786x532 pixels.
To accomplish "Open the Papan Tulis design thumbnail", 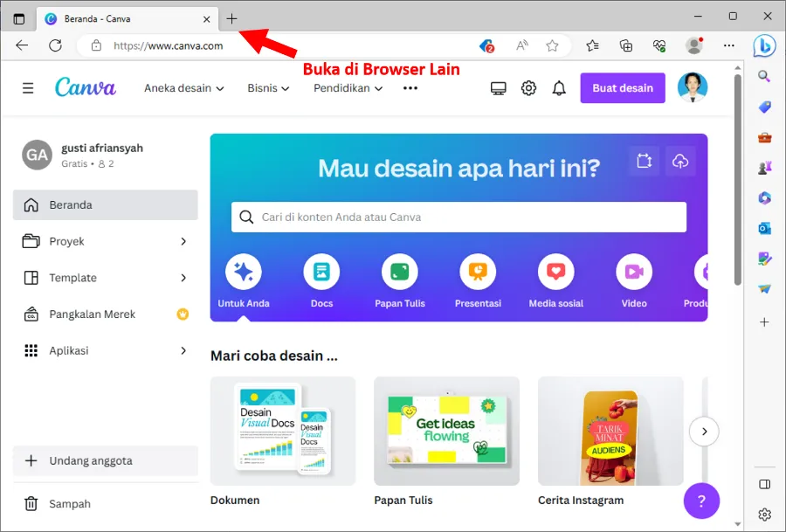I will click(446, 432).
